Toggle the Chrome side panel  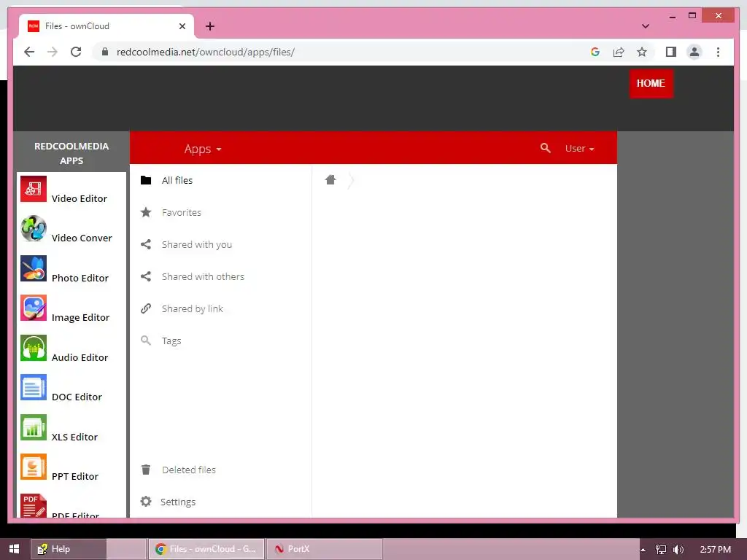(x=671, y=52)
